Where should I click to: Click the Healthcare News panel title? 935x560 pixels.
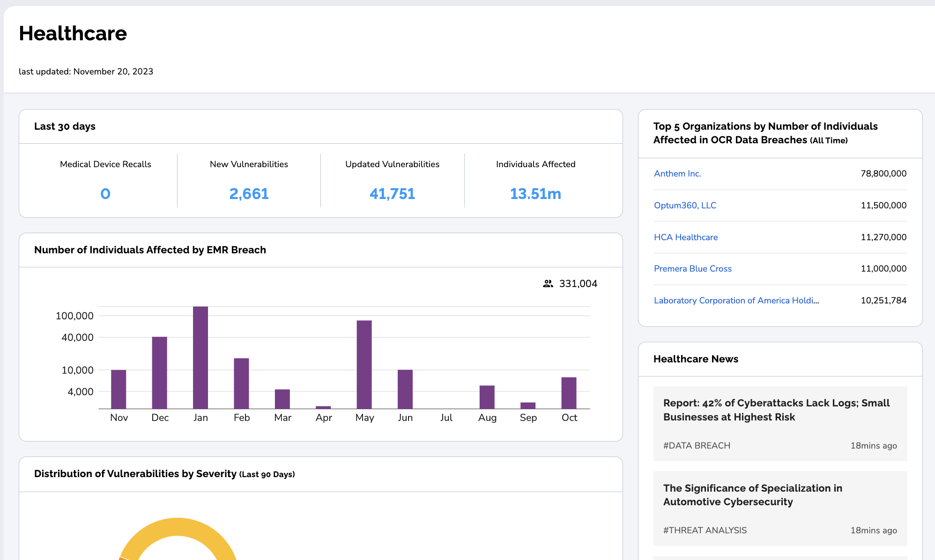696,359
